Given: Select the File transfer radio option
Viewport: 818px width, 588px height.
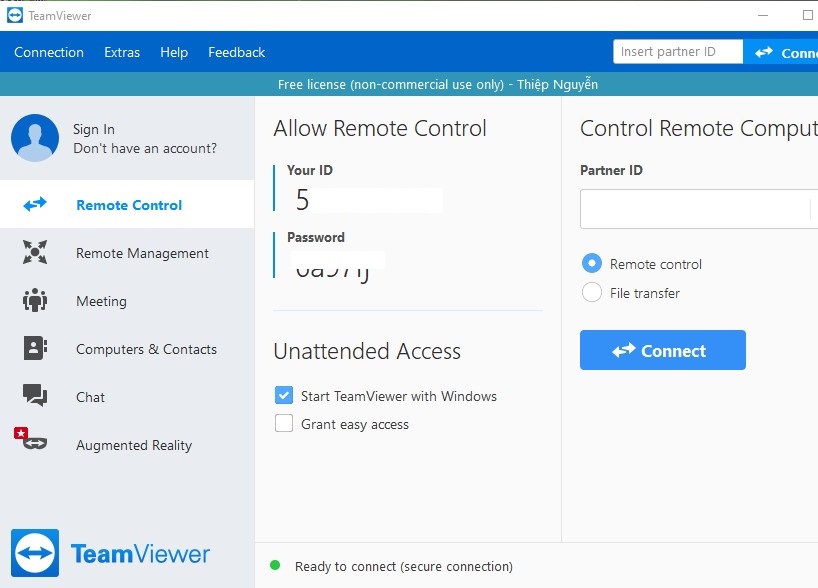Looking at the screenshot, I should (x=592, y=293).
